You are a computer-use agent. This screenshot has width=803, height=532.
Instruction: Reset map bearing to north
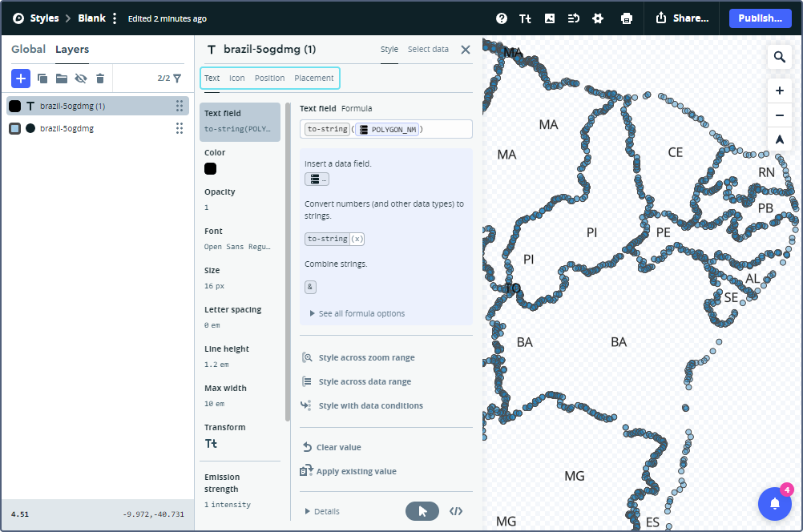pyautogui.click(x=779, y=139)
